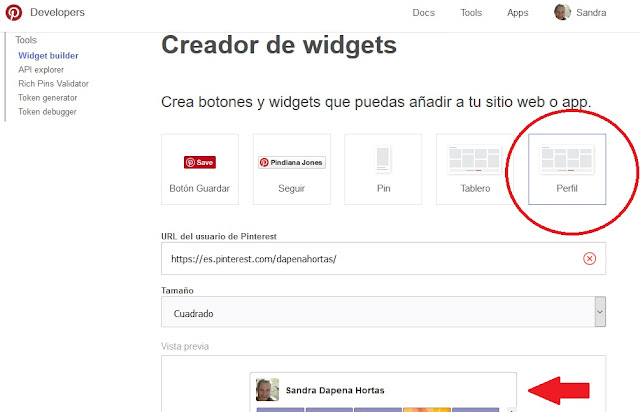
Task: Open the Tamaño dropdown showing Cuadrado
Action: (x=383, y=312)
